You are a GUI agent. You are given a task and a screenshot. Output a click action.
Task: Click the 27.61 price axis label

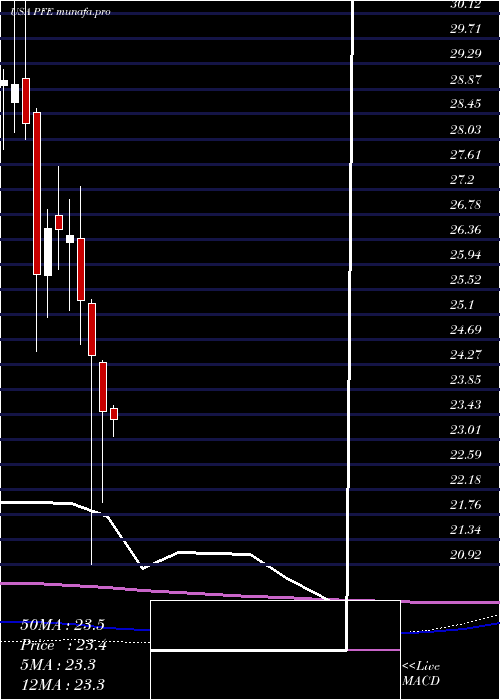(x=466, y=154)
